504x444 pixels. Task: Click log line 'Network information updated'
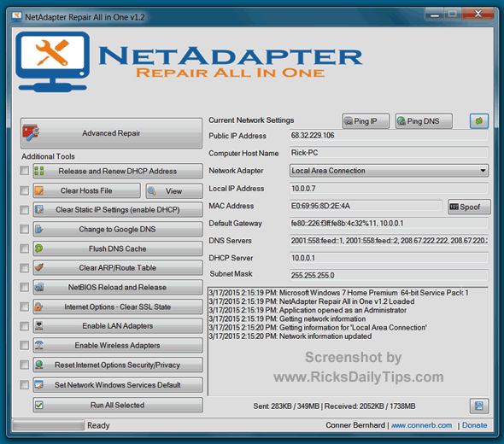coord(290,336)
